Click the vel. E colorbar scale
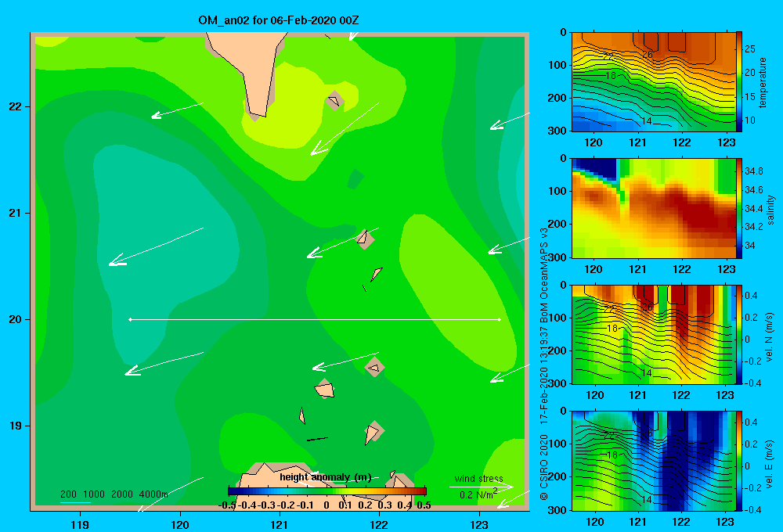The width and height of the screenshot is (783, 532). [739, 461]
